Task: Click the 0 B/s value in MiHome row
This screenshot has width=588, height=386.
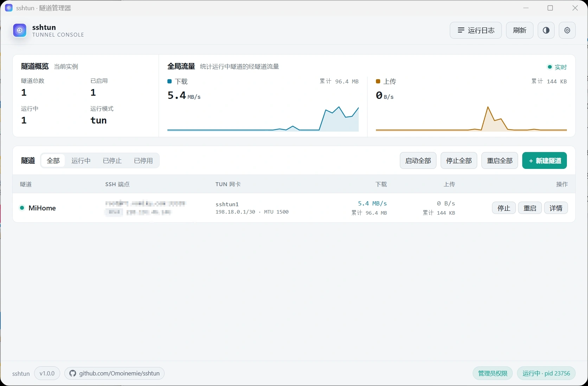Action: (446, 203)
